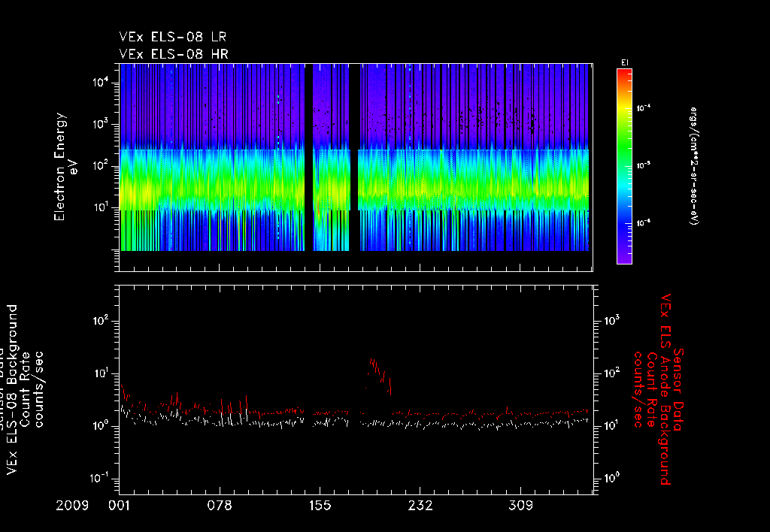The image size is (770, 532).
Task: Click the year '2009' label
Action: (72, 506)
